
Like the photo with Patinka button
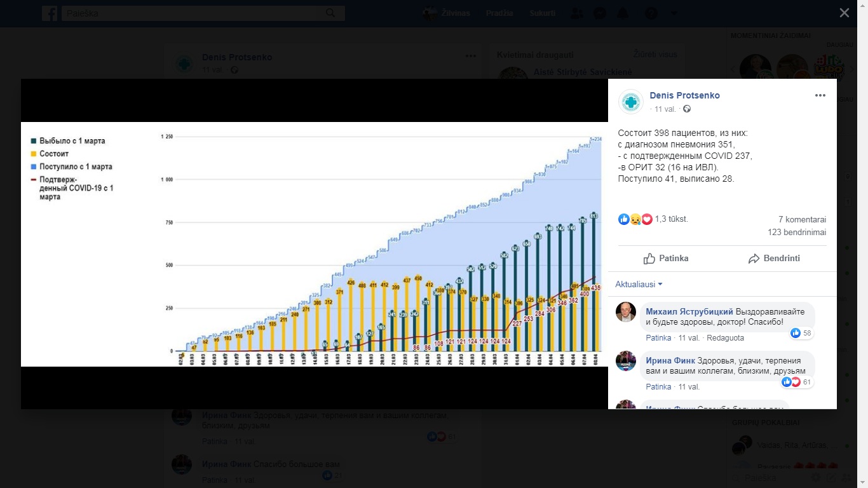tap(665, 259)
